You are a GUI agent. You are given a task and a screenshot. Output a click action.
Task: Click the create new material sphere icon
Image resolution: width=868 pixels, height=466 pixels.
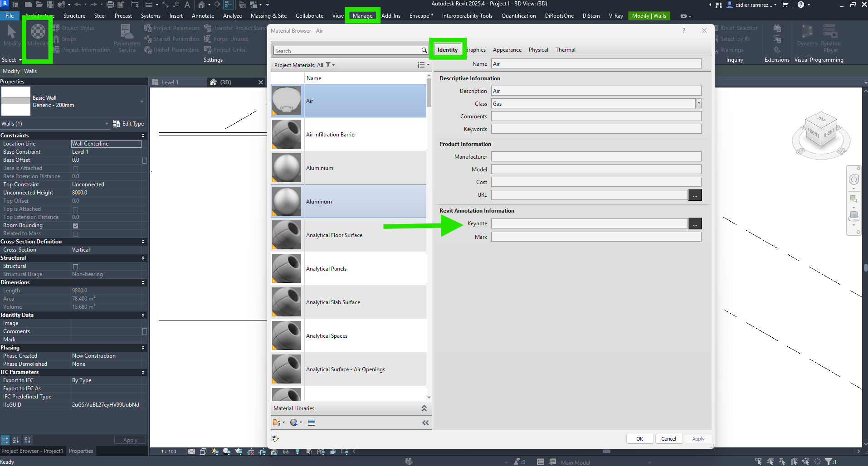click(x=294, y=422)
